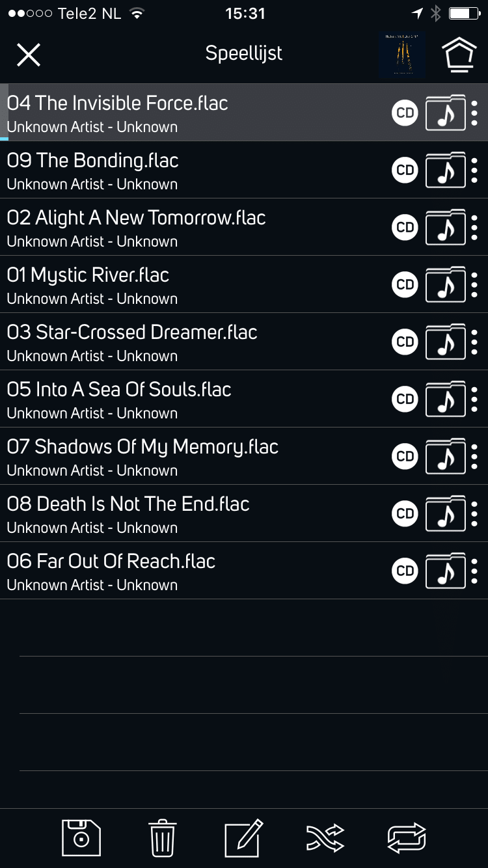The height and width of the screenshot is (868, 488).
Task: Tap CD badge on 07 Shadows Of My Memory
Action: [405, 456]
